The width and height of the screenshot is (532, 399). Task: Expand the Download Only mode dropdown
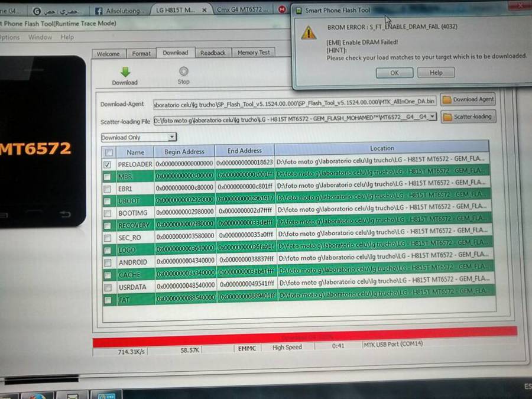tap(172, 137)
